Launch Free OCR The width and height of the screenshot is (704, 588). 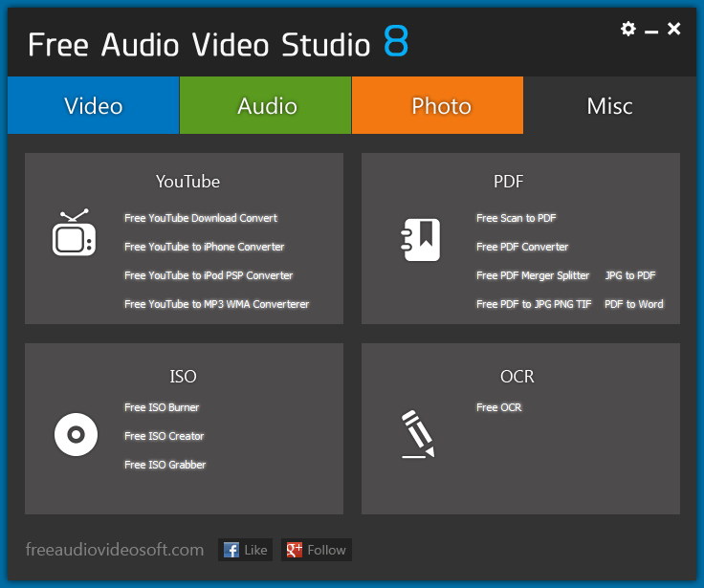point(499,407)
